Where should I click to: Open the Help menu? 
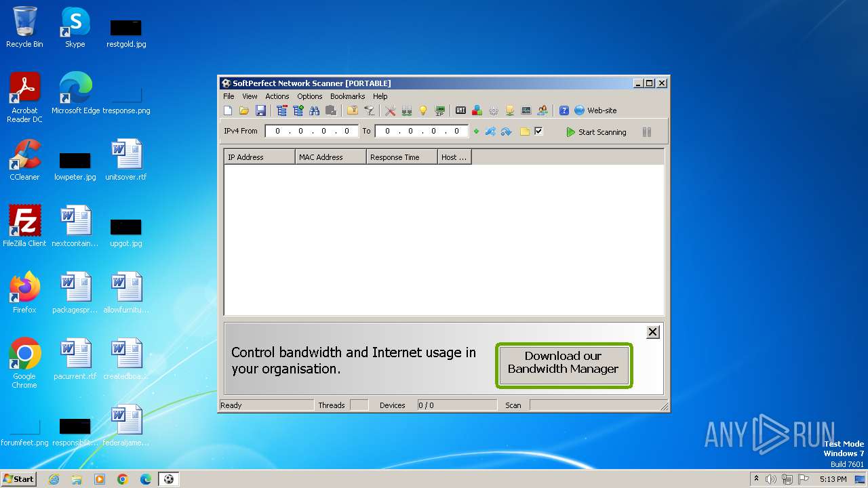380,96
